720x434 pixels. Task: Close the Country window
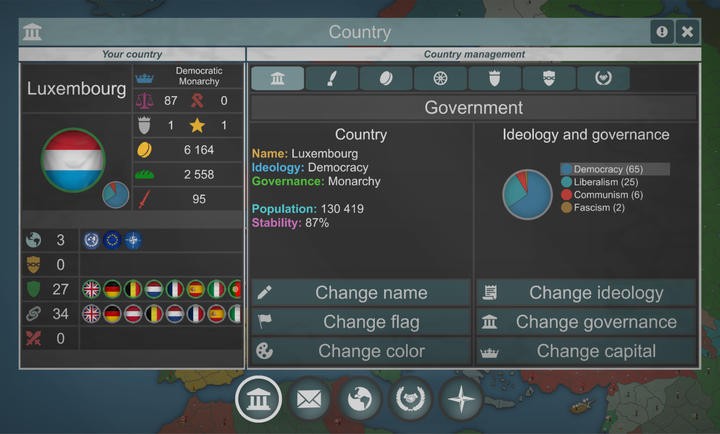[687, 32]
